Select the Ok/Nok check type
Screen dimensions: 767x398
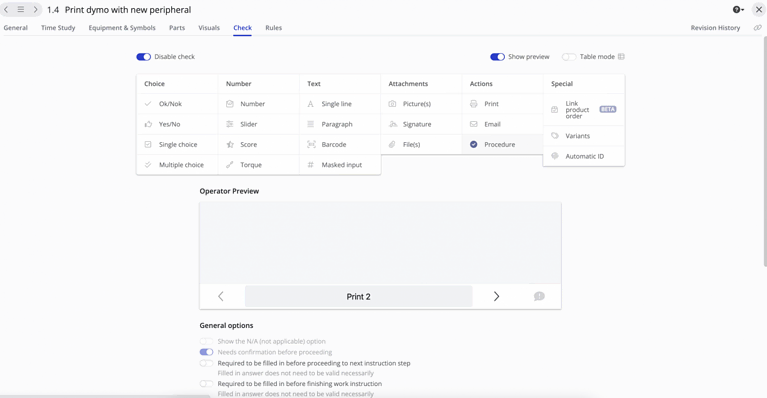click(x=177, y=104)
